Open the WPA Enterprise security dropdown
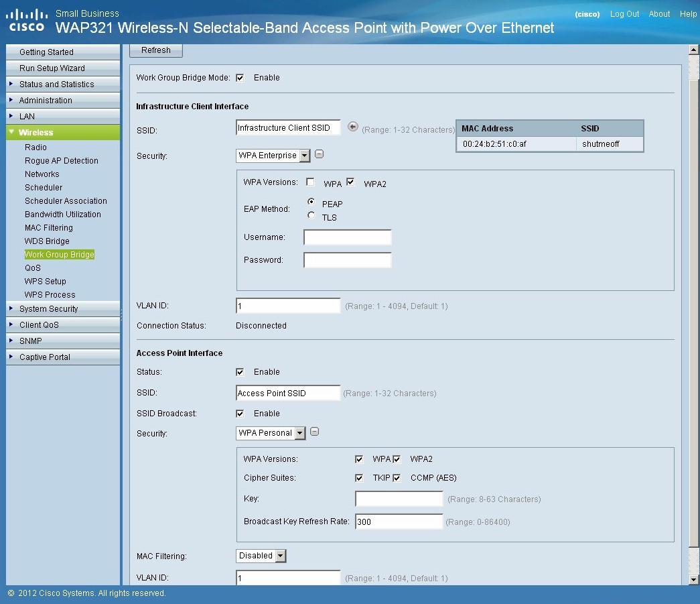Viewport: 700px width, 604px height. (x=273, y=156)
